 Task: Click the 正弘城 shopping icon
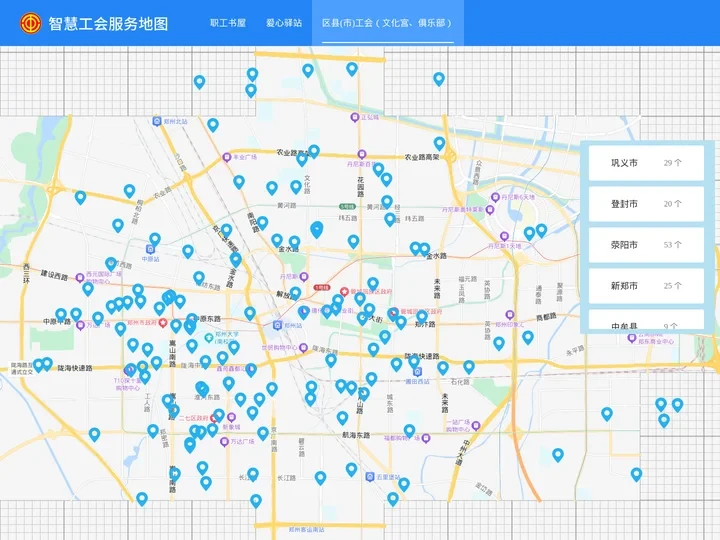(354, 118)
